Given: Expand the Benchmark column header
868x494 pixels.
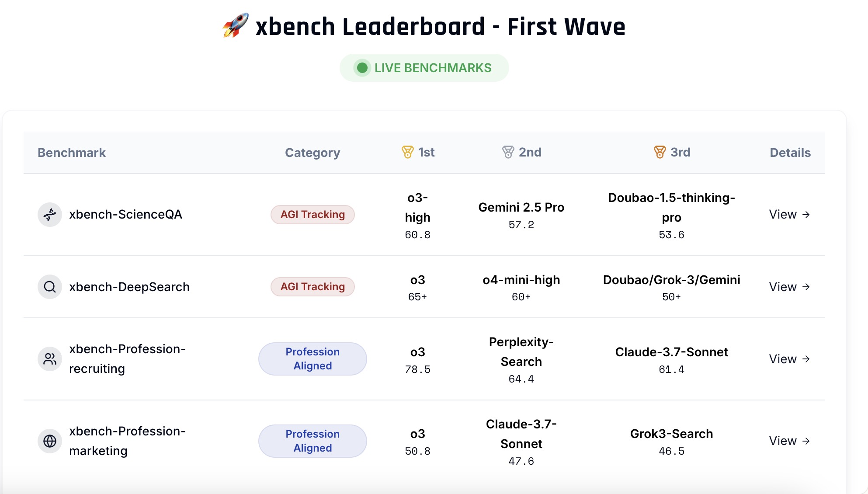Looking at the screenshot, I should pos(71,153).
